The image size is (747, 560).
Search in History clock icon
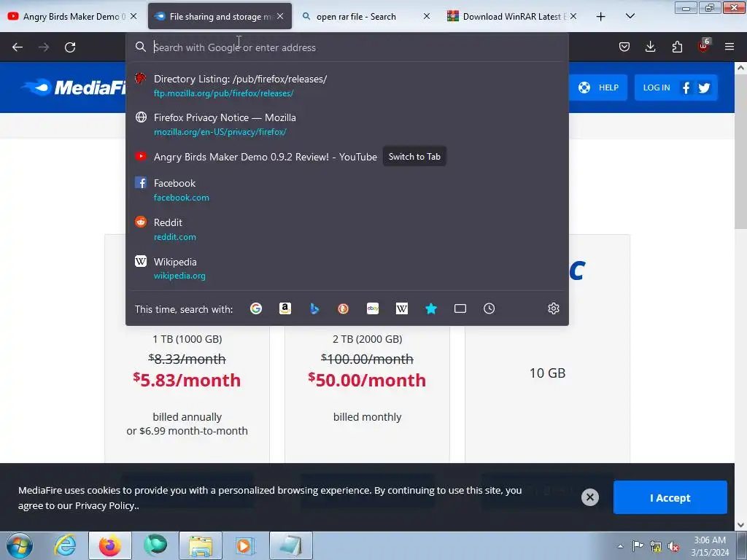click(x=489, y=308)
